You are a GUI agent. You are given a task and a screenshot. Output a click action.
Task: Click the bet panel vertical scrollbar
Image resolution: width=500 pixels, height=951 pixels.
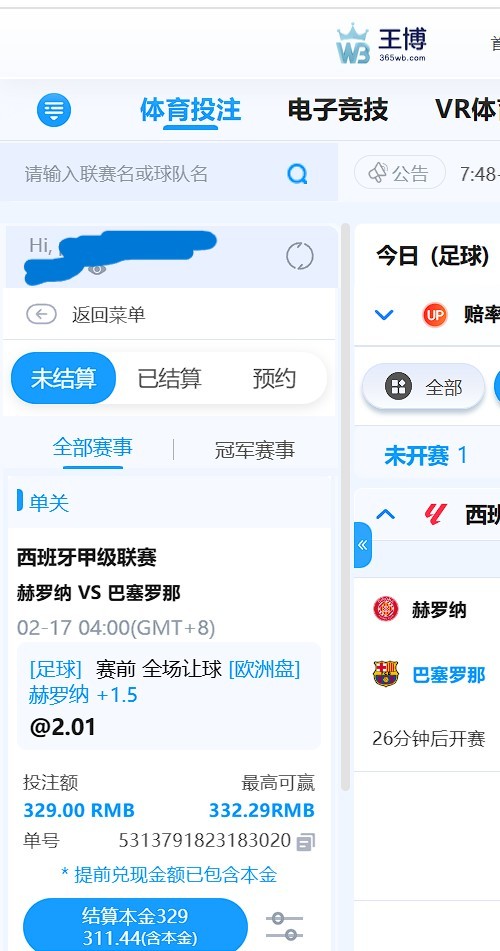coord(345,507)
